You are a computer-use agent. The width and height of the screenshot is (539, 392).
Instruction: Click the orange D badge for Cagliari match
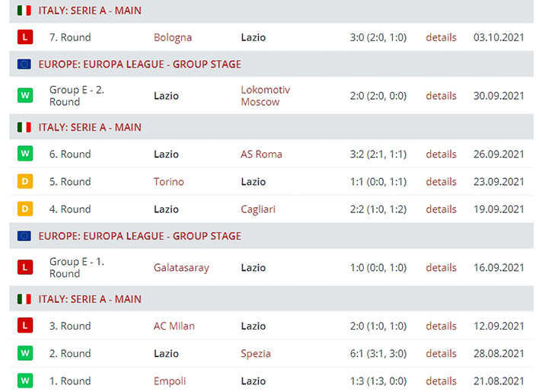tap(25, 209)
